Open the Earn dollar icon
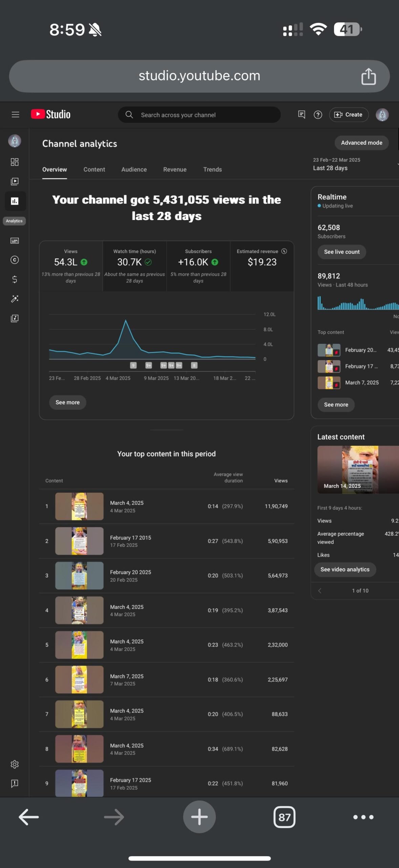399x868 pixels. [15, 279]
